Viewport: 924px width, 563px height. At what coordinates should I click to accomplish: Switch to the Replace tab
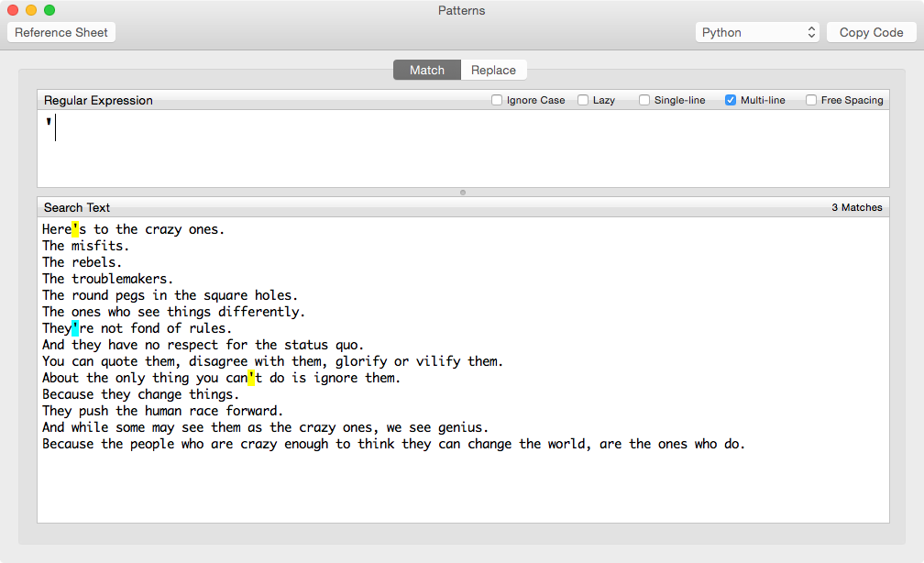(x=493, y=71)
